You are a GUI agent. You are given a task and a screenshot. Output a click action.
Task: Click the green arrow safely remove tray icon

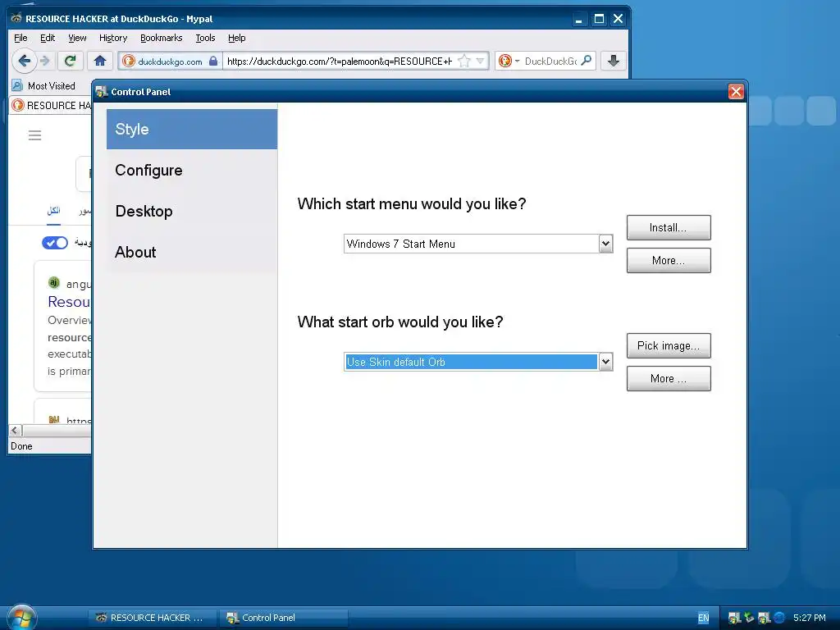749,618
